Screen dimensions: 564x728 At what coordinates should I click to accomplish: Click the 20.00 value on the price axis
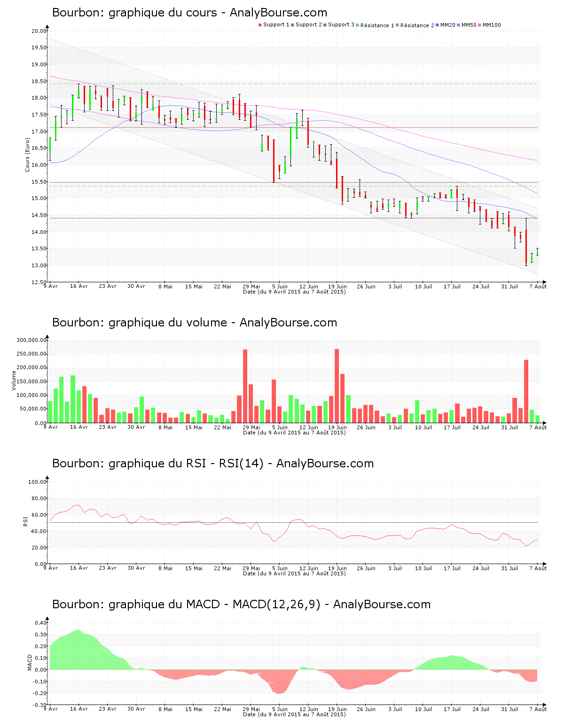[x=39, y=31]
